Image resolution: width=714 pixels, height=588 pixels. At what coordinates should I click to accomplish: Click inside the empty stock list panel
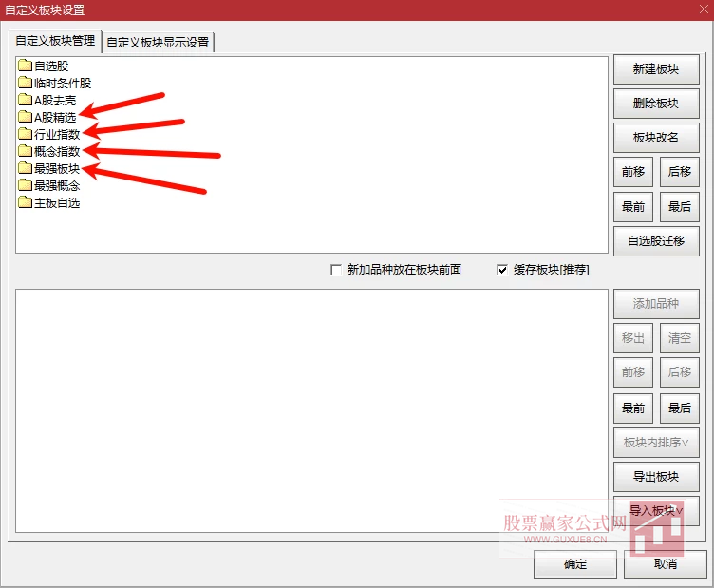pos(312,410)
